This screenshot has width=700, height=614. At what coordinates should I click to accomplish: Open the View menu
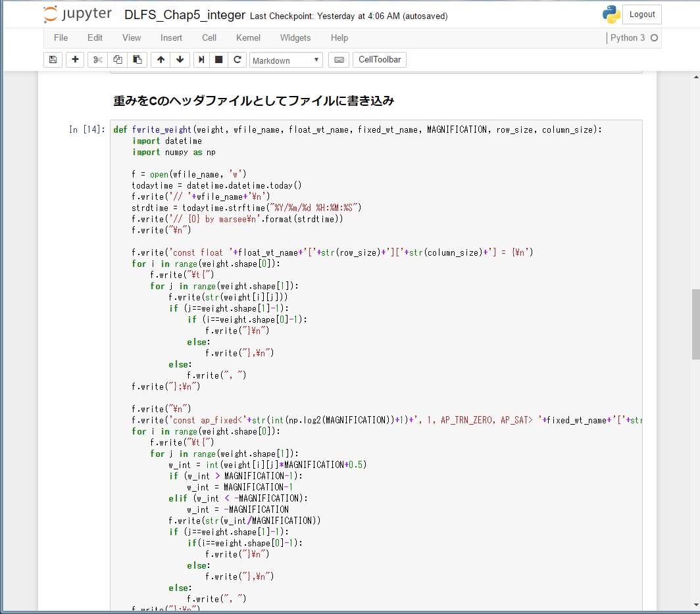coord(132,38)
